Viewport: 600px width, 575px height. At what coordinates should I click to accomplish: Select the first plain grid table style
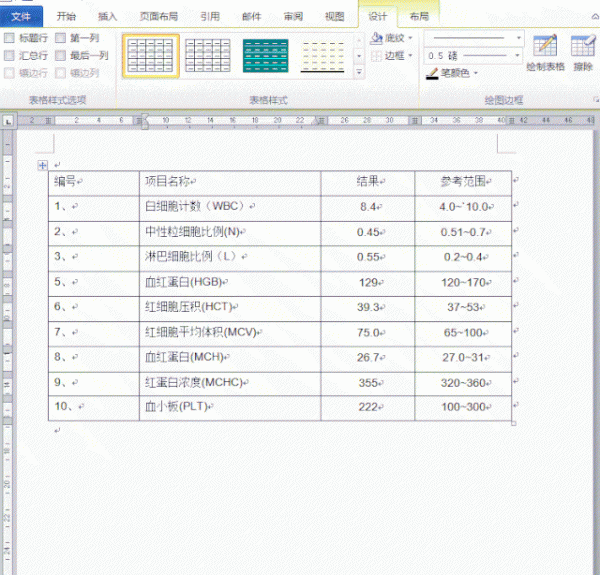point(150,56)
